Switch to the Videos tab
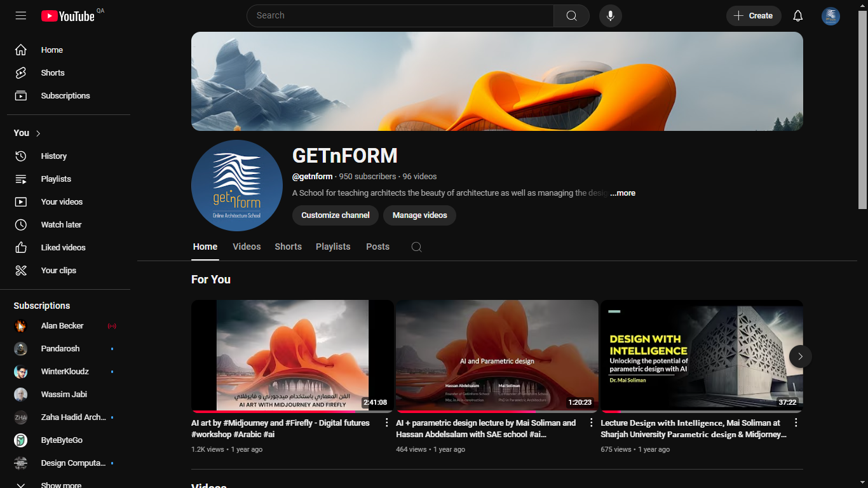 247,247
